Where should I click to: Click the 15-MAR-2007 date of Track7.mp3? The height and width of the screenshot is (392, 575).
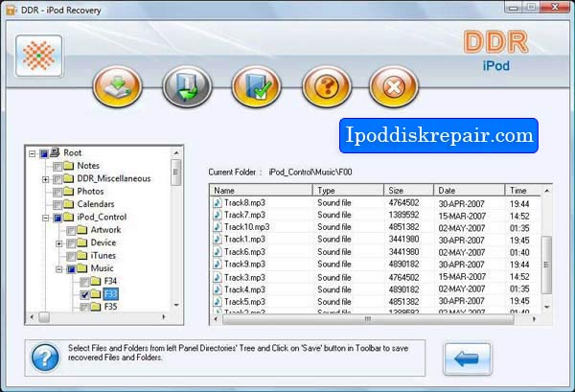click(462, 216)
